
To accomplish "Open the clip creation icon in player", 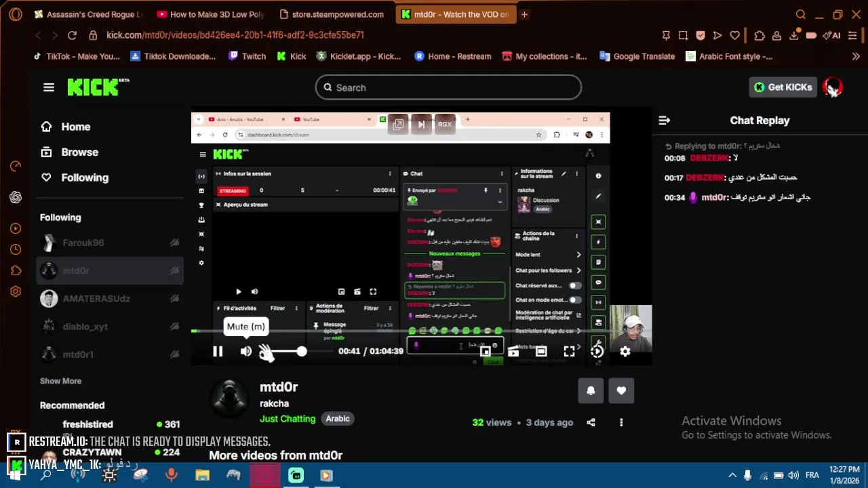I will coord(513,351).
